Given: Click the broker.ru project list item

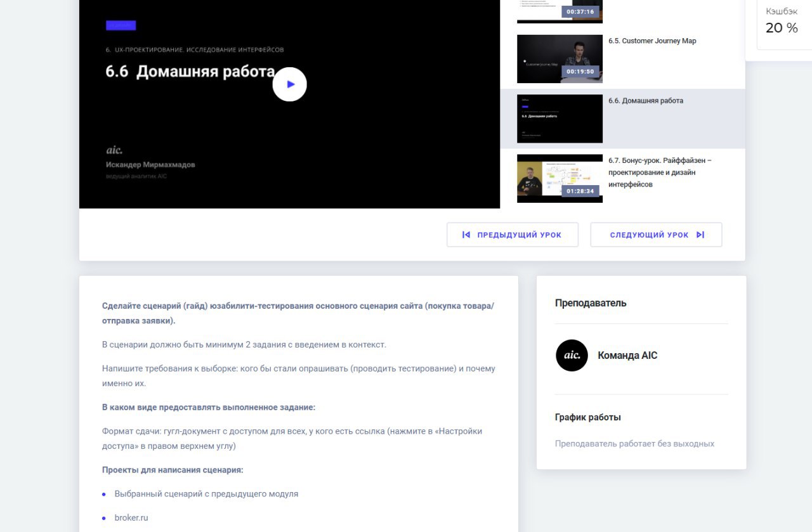Looking at the screenshot, I should coord(131,517).
